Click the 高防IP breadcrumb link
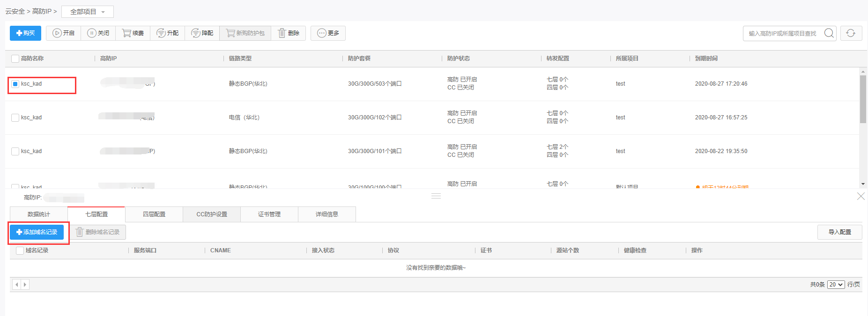 pos(42,11)
